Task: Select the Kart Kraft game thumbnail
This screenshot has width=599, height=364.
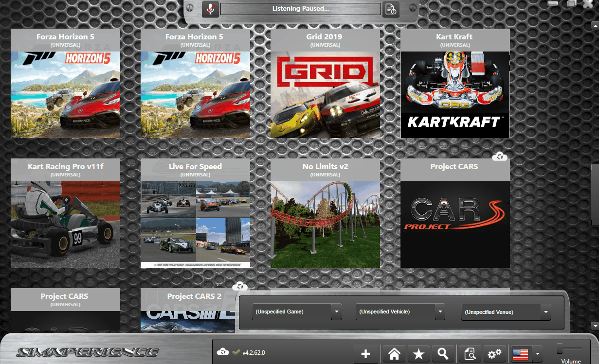Action: point(455,95)
